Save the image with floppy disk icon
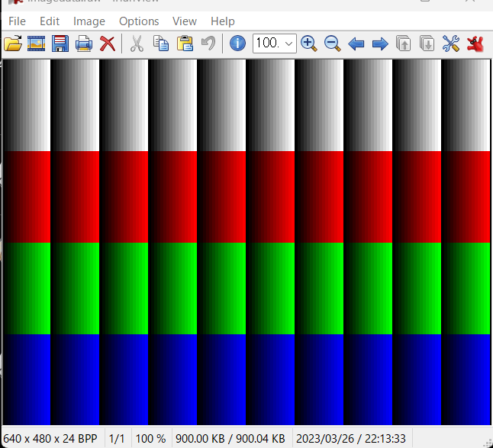This screenshot has width=493, height=448. coord(60,44)
